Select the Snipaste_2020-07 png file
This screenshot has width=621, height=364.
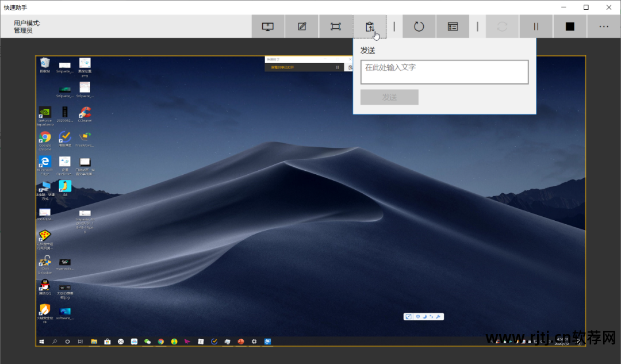coord(85,221)
